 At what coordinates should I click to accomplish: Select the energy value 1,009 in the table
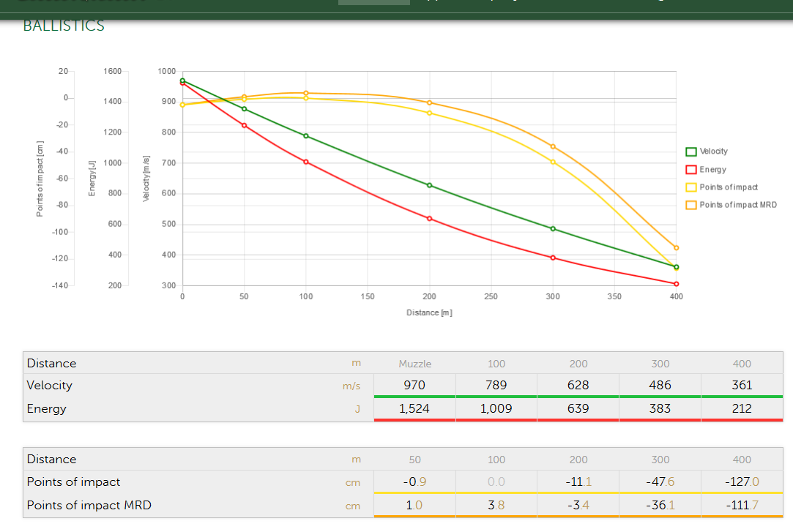click(x=496, y=408)
